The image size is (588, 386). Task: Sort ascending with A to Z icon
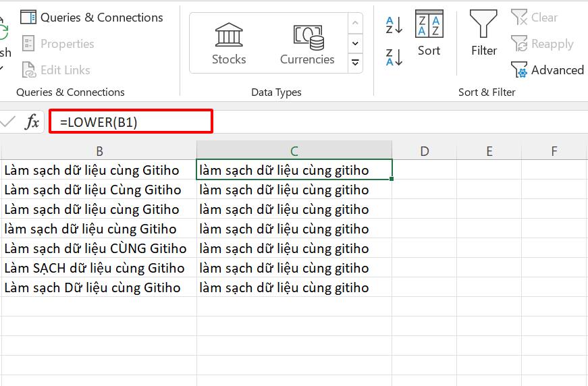(394, 26)
